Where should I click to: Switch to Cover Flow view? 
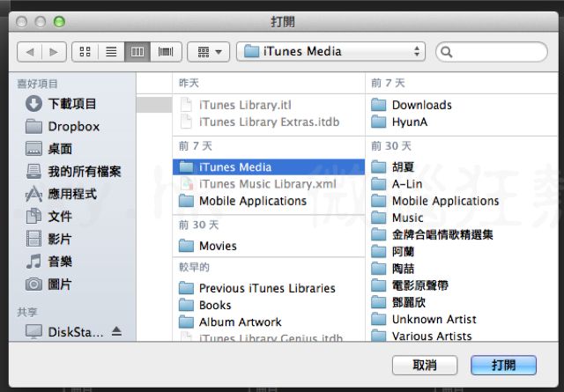coord(165,52)
